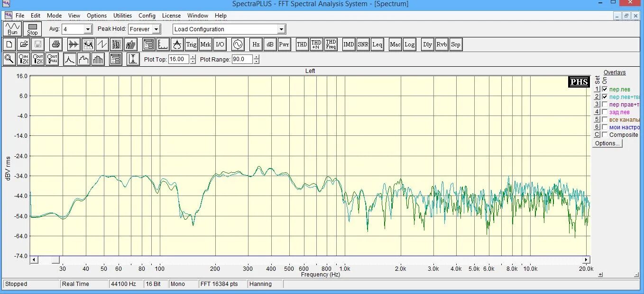Click the Mac macro button
Screen dimensions: 644x294
[x=395, y=45]
